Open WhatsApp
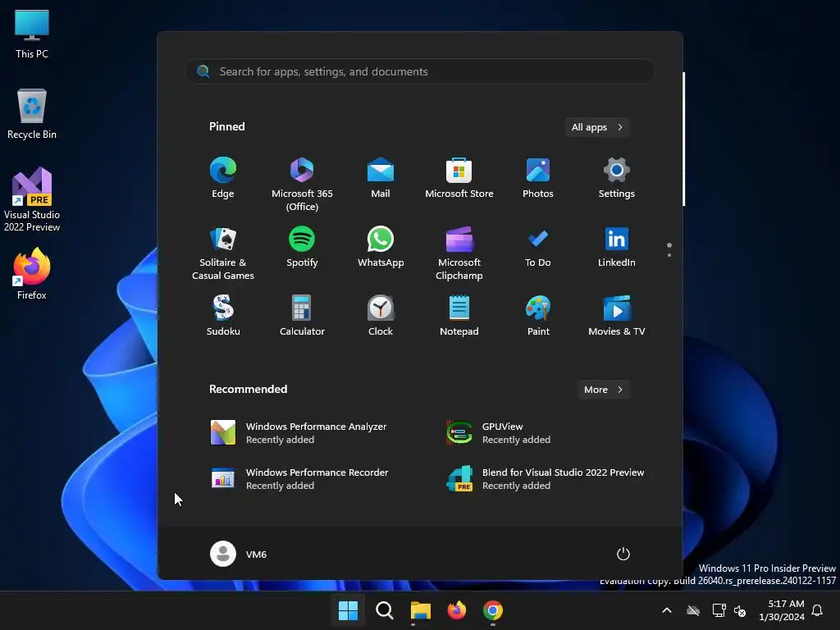 coord(381,247)
